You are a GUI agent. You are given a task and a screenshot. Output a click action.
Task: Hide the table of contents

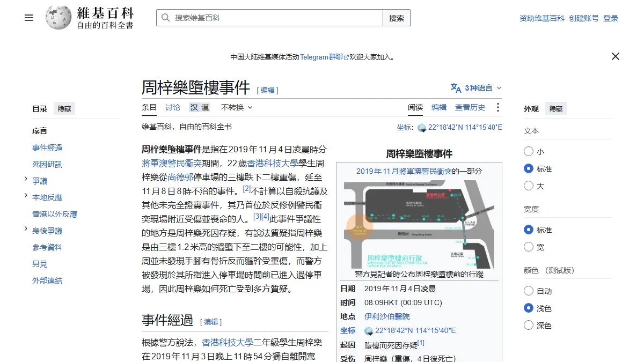64,109
